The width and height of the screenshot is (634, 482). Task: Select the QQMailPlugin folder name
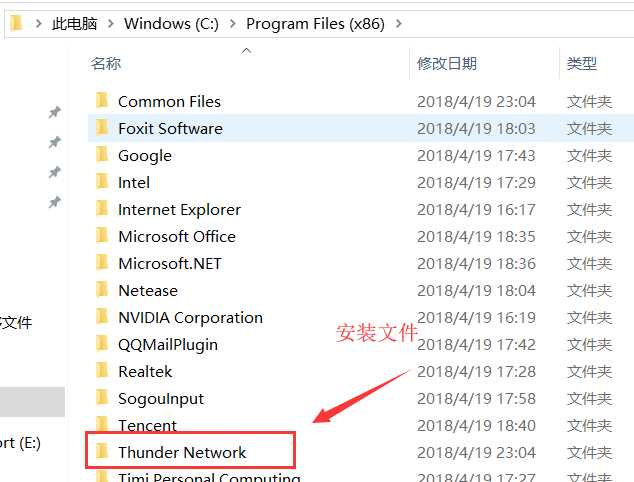tap(167, 344)
